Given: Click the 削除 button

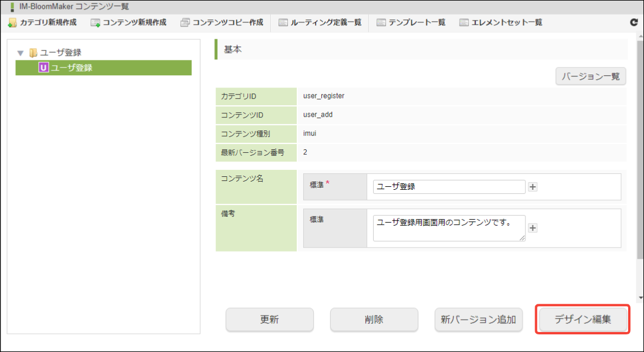Looking at the screenshot, I should (374, 320).
